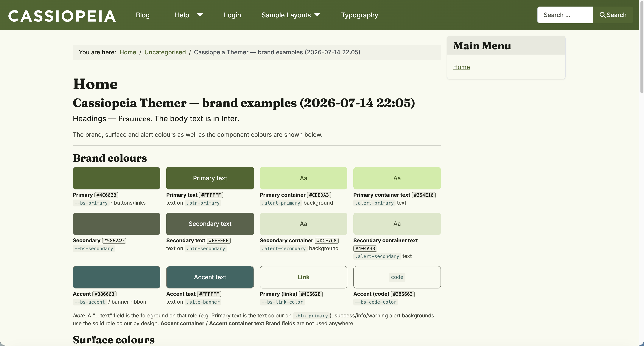Screen dimensions: 644x346
Task: Click the --bs-primary code label
Action: pyautogui.click(x=91, y=203)
